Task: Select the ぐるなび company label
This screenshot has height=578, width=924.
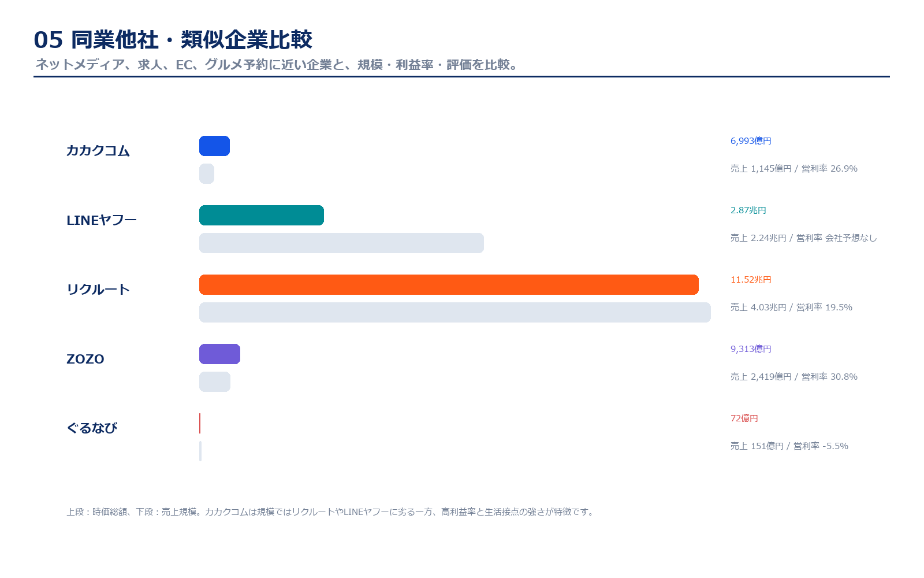Action: tap(92, 428)
